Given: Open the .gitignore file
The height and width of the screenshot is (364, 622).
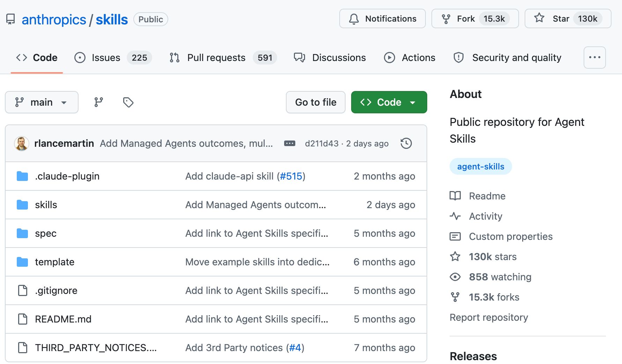Looking at the screenshot, I should [56, 290].
